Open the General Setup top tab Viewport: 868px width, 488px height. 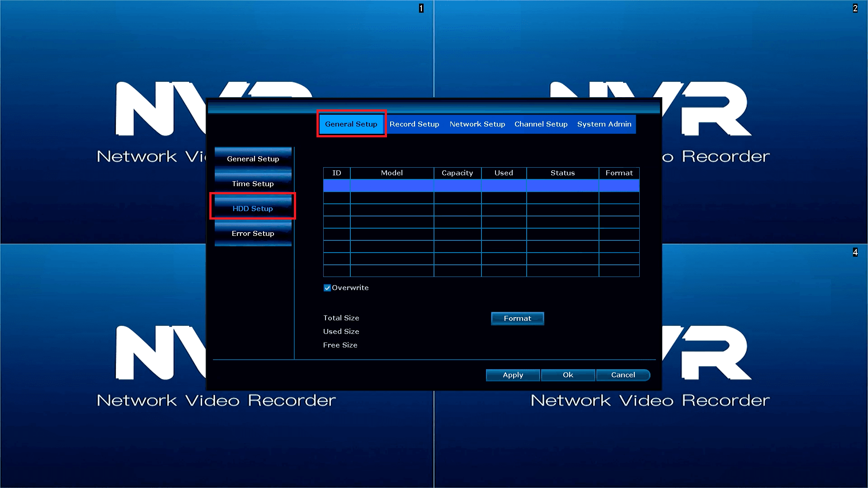coord(351,124)
